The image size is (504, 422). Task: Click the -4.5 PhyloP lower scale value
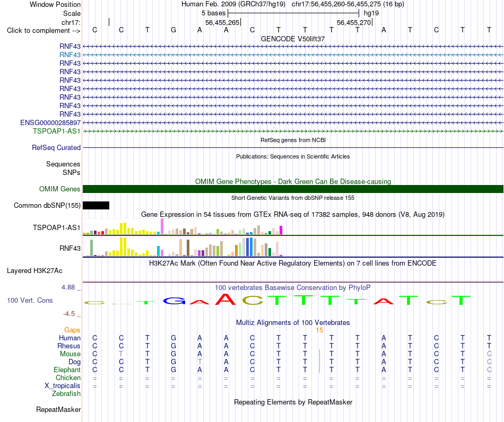pyautogui.click(x=69, y=313)
